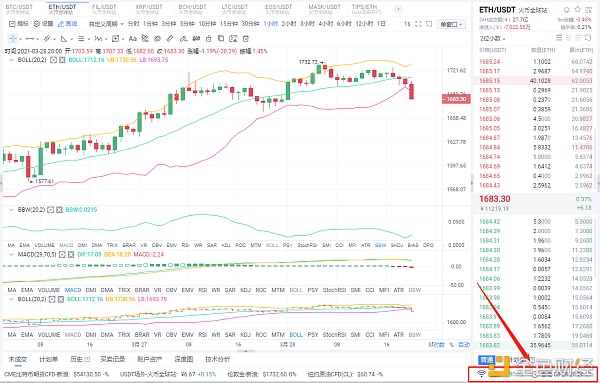Select the parallel channel drawing tool
The height and width of the screenshot is (383, 600).
click(47, 39)
